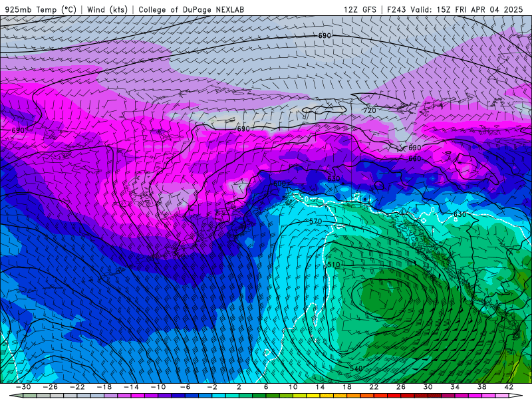
Task: Select the '-30' color scale value
Action: [x=23, y=387]
